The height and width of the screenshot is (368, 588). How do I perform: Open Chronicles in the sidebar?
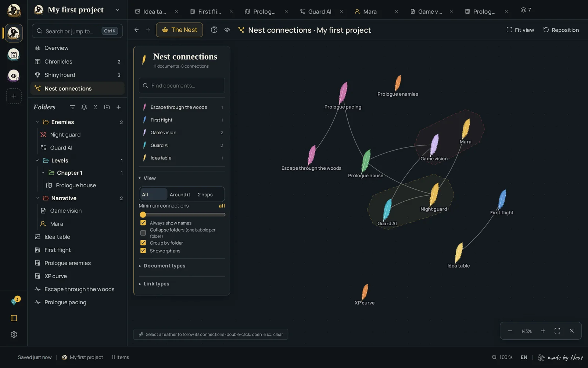[77, 61]
